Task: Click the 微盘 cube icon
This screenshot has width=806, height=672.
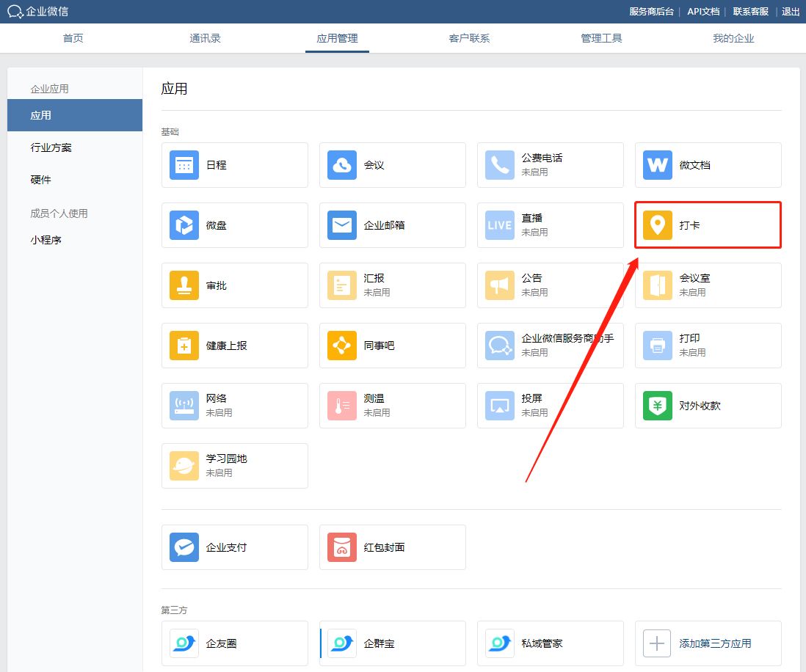Action: [x=184, y=225]
